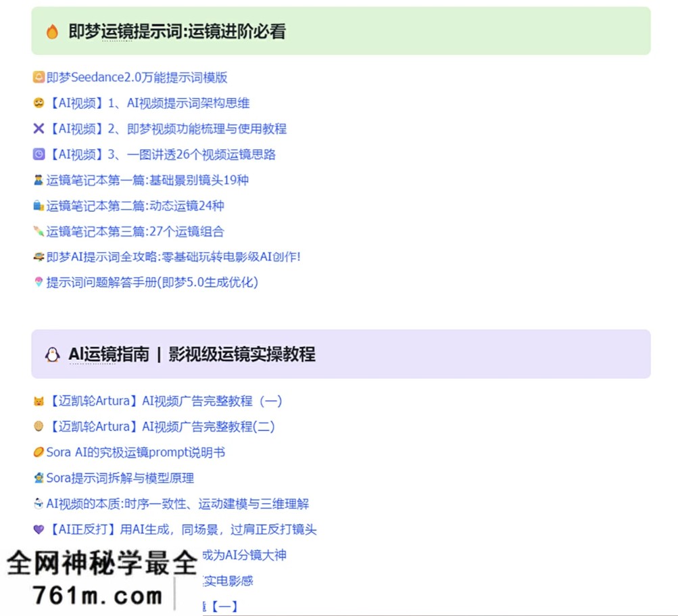678x616 pixels.
Task: Click AI运镜指南 | 影视级运镜实操教程 heading
Action: tap(192, 354)
